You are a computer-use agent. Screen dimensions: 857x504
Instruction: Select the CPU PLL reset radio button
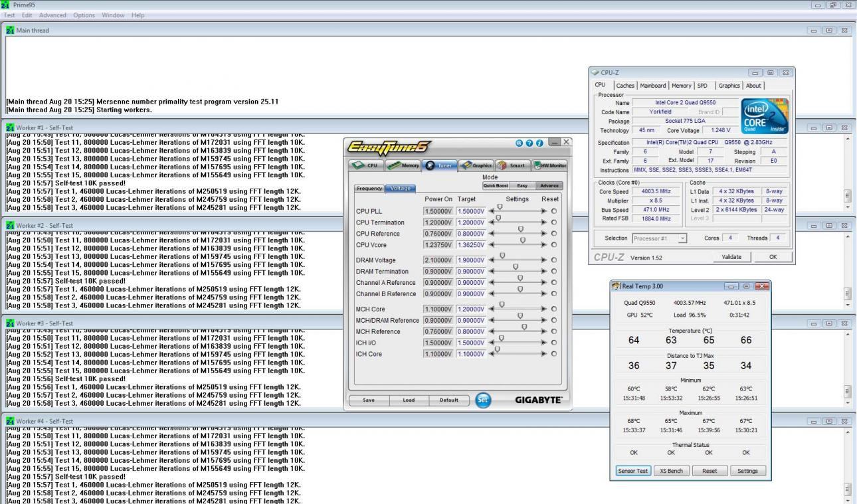pyautogui.click(x=554, y=211)
